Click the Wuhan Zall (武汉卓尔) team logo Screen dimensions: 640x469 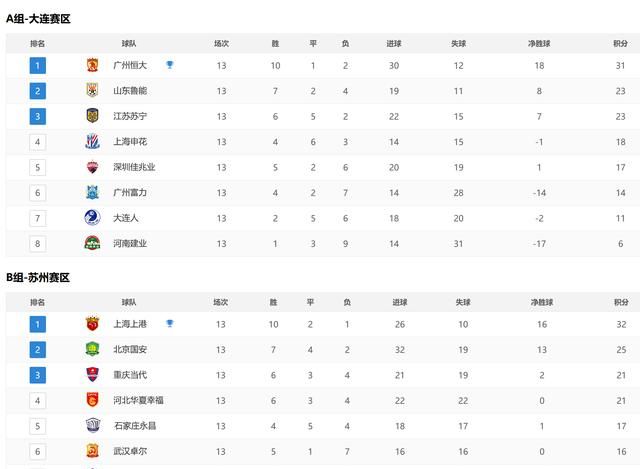(93, 451)
